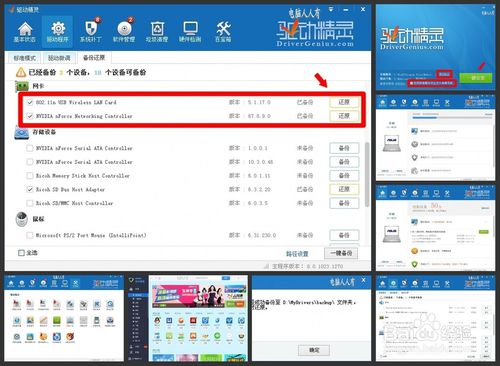Click 备份 for Microsoft PS/2 Port Mouse
The image size is (500, 366).
click(344, 235)
